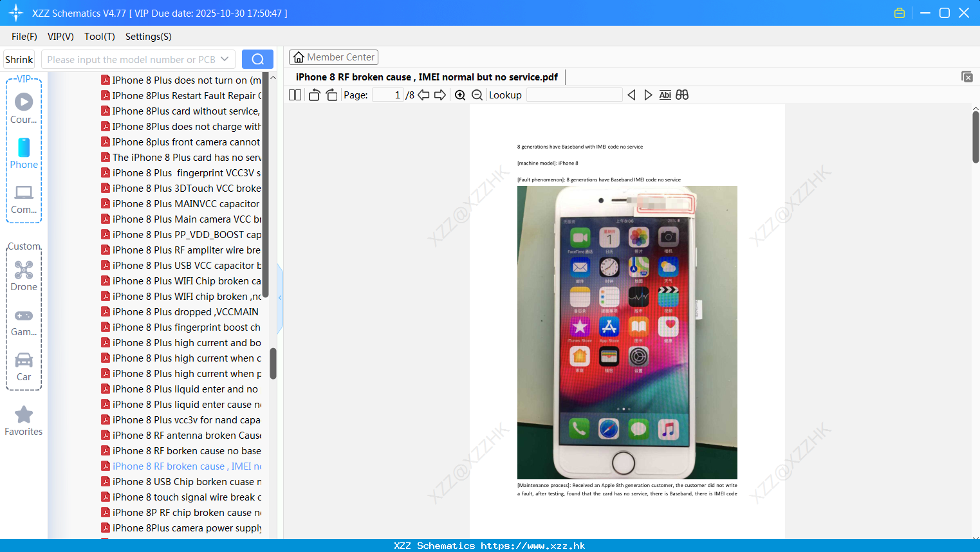Open 'IPhone 8Plus Restart Fault Repair' file
The width and height of the screenshot is (980, 552).
pos(181,96)
